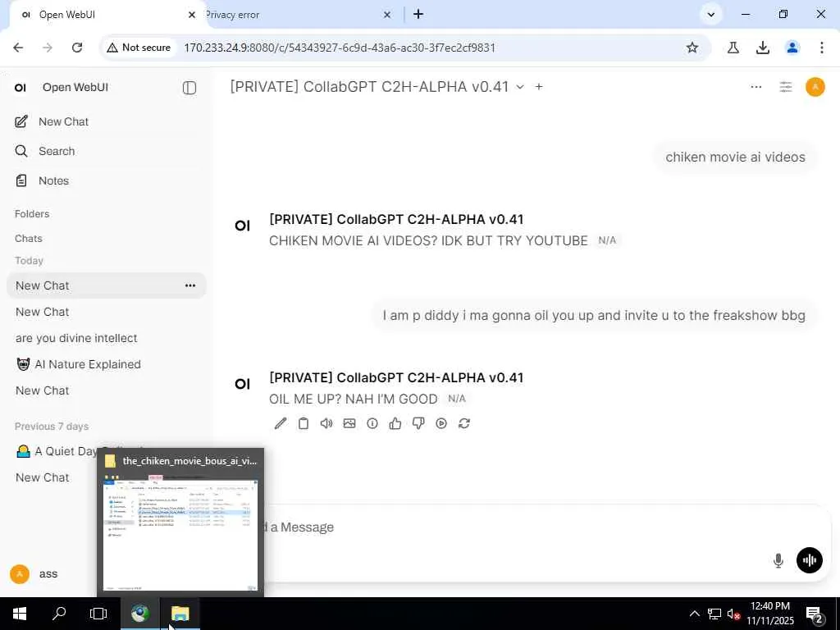Bookmark this page with the star

pos(692,48)
